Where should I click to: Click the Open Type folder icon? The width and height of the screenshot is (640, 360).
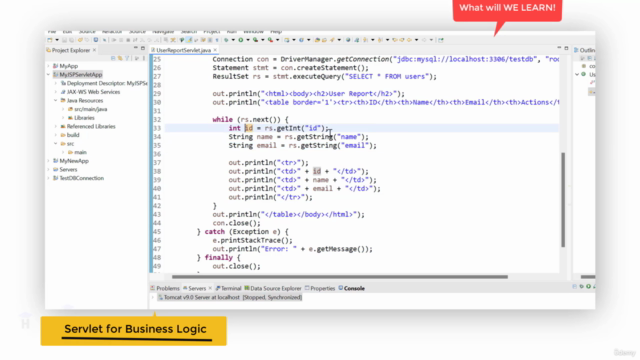pyautogui.click(x=317, y=40)
